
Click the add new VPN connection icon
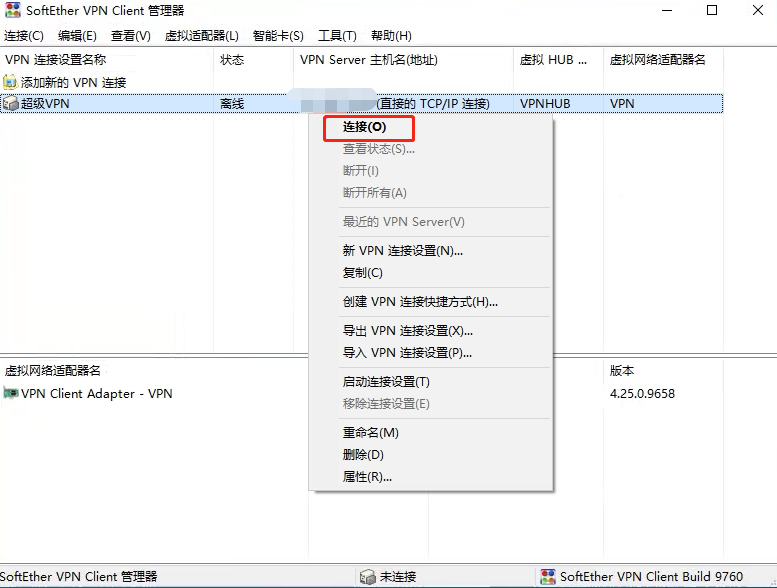point(10,82)
